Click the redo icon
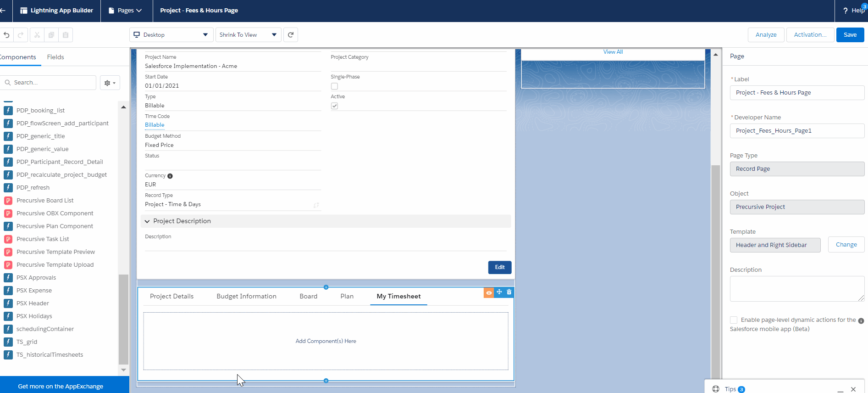Image resolution: width=868 pixels, height=393 pixels. 21,35
